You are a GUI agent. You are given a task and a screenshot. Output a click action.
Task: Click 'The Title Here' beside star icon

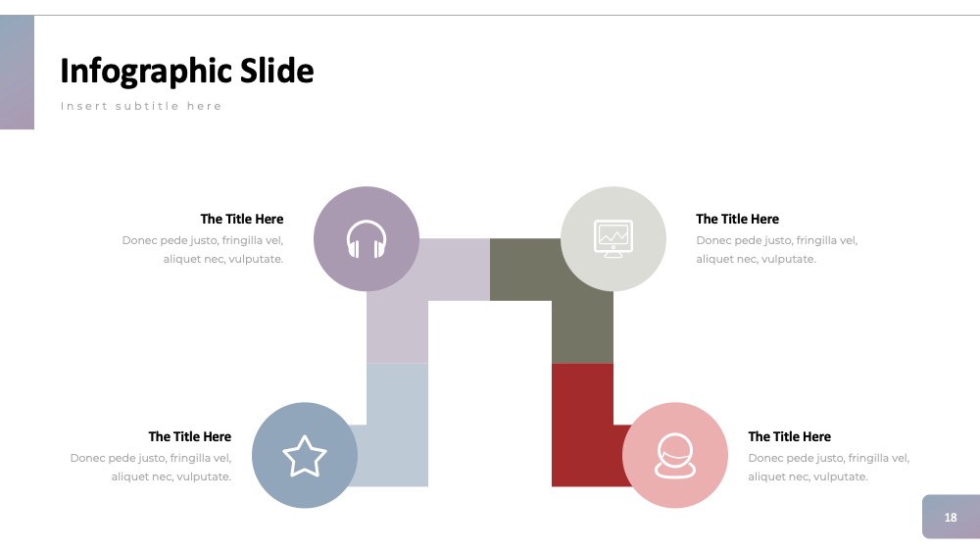[x=189, y=436]
